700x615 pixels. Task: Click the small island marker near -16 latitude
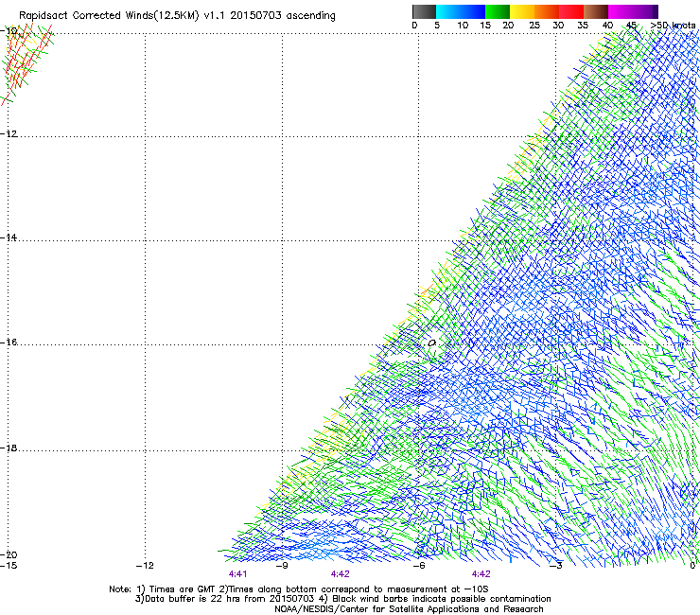[x=431, y=343]
